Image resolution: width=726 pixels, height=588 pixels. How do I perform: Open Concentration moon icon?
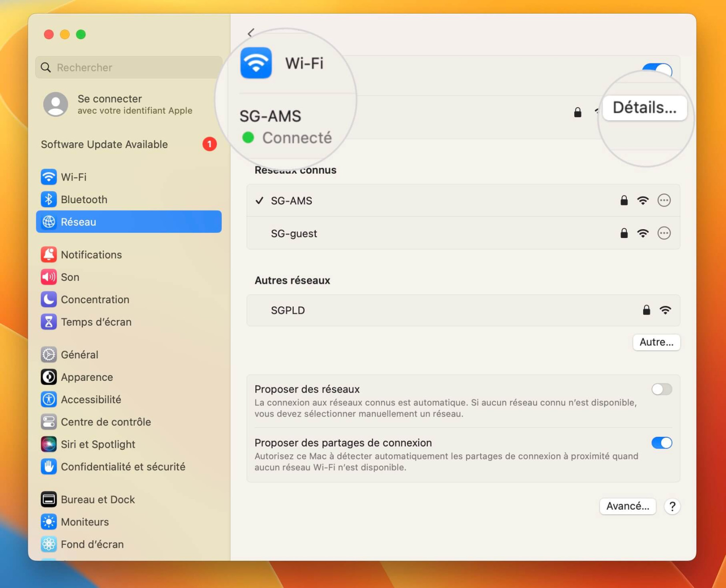[49, 299]
